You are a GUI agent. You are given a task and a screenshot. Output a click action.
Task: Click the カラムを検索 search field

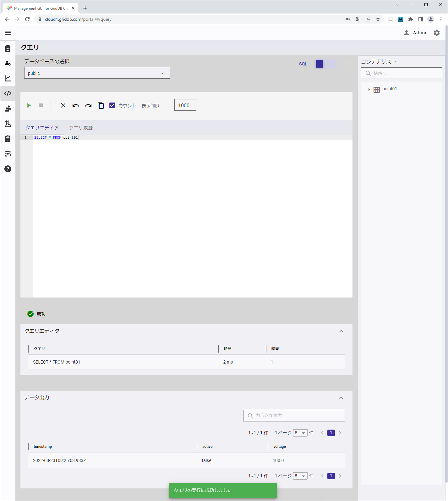[294, 415]
